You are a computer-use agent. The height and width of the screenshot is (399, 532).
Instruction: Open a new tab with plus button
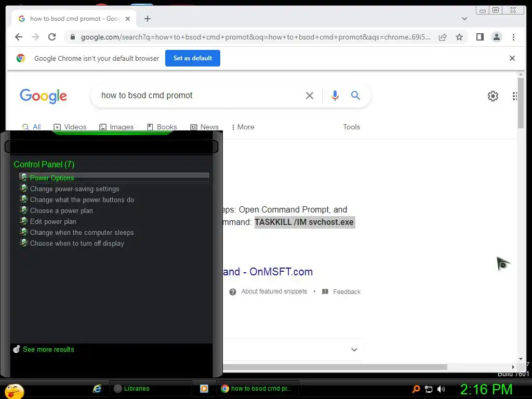[x=147, y=19]
